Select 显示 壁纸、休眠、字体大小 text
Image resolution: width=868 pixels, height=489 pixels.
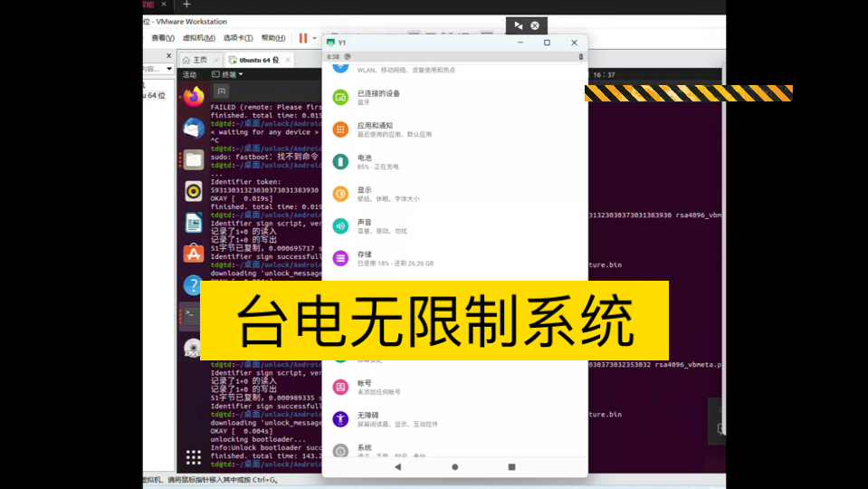[x=388, y=195]
